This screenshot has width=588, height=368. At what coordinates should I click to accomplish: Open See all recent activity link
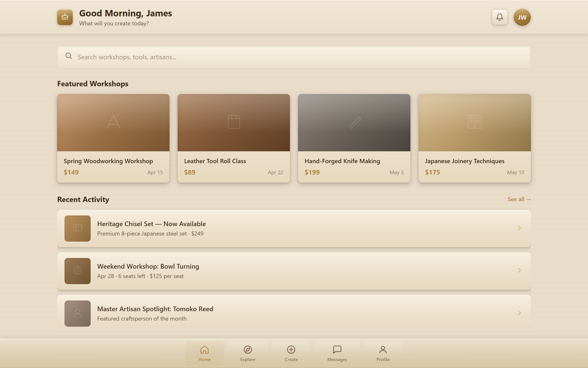coord(519,199)
